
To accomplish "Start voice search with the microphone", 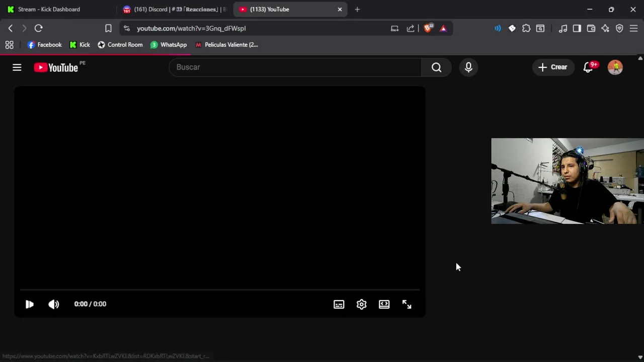I will click(x=468, y=67).
